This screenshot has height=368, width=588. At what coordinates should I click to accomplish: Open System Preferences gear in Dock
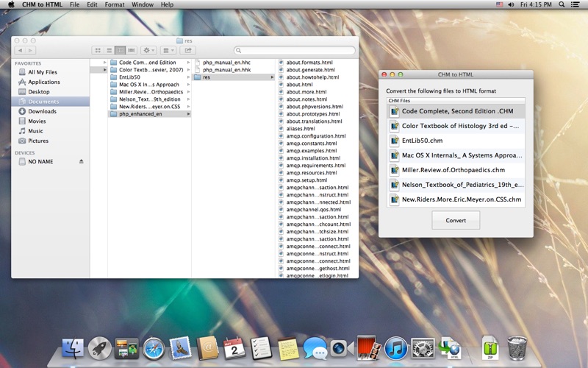click(423, 348)
